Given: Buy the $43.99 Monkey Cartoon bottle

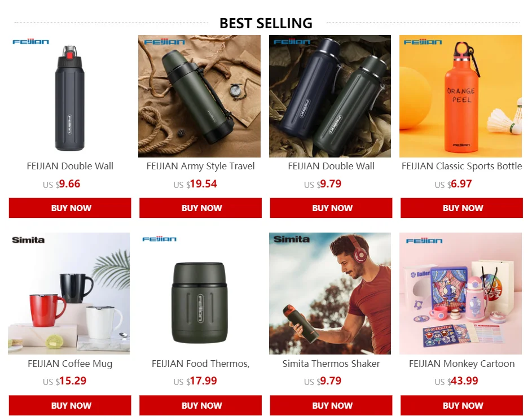Looking at the screenshot, I should 462,405.
